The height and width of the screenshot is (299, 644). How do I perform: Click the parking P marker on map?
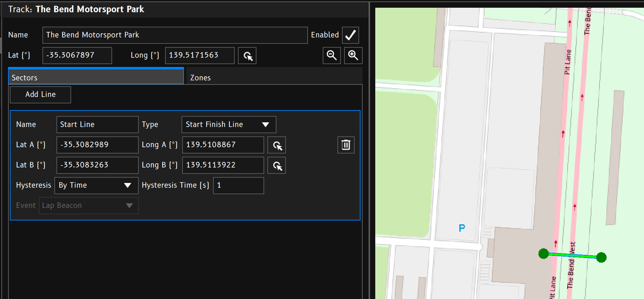tap(462, 228)
